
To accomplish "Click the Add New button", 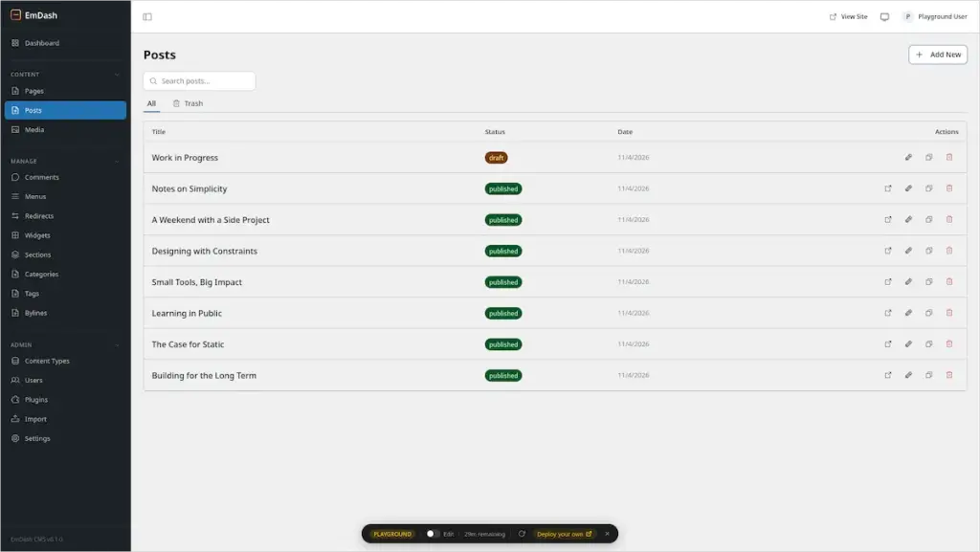I will coord(938,55).
